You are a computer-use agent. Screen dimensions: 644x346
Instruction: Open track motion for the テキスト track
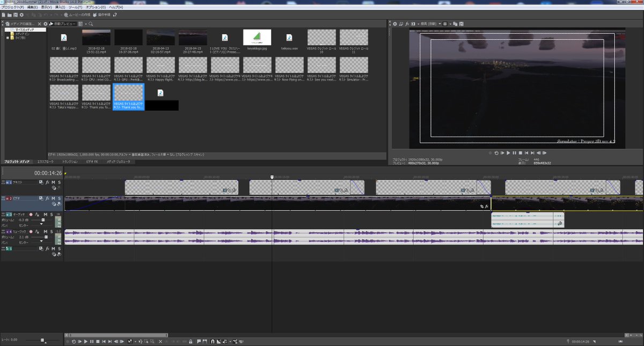coord(41,182)
